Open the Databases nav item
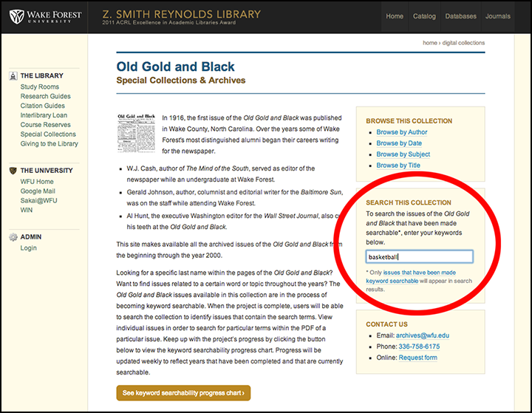Viewport: 532px width, 413px height. coord(461,16)
